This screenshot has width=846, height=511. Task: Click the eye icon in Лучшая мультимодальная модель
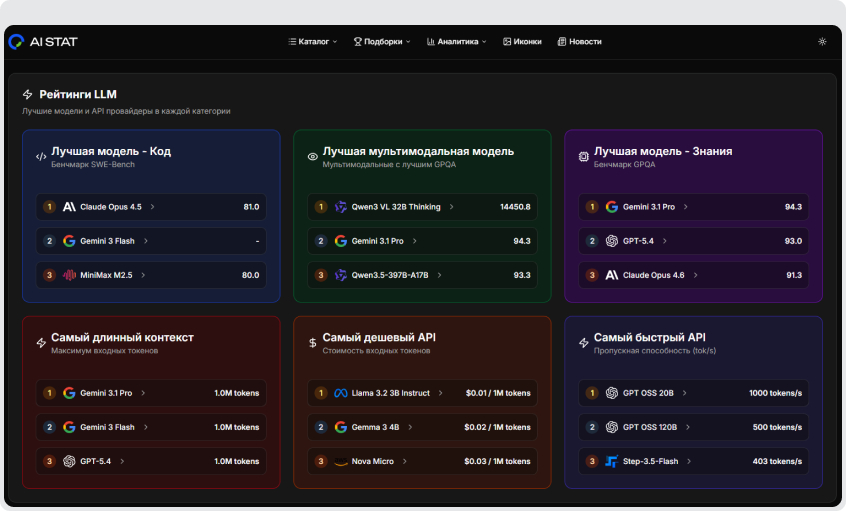click(x=312, y=156)
